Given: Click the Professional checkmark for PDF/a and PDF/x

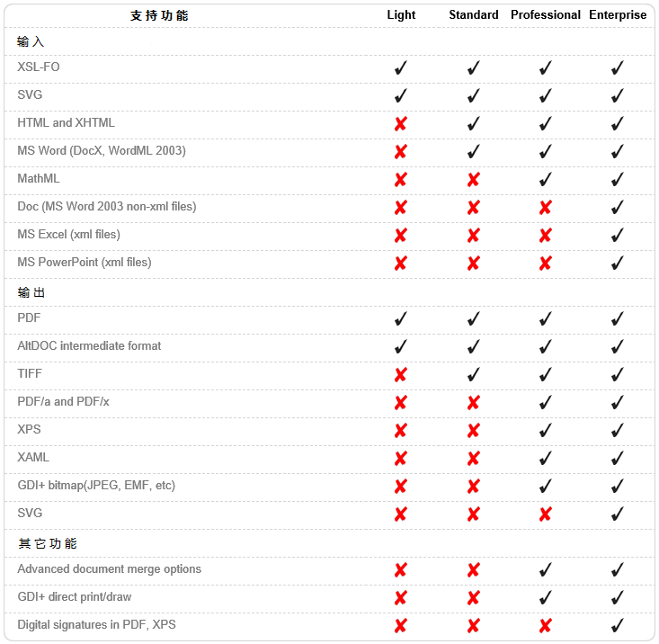Looking at the screenshot, I should coord(546,403).
